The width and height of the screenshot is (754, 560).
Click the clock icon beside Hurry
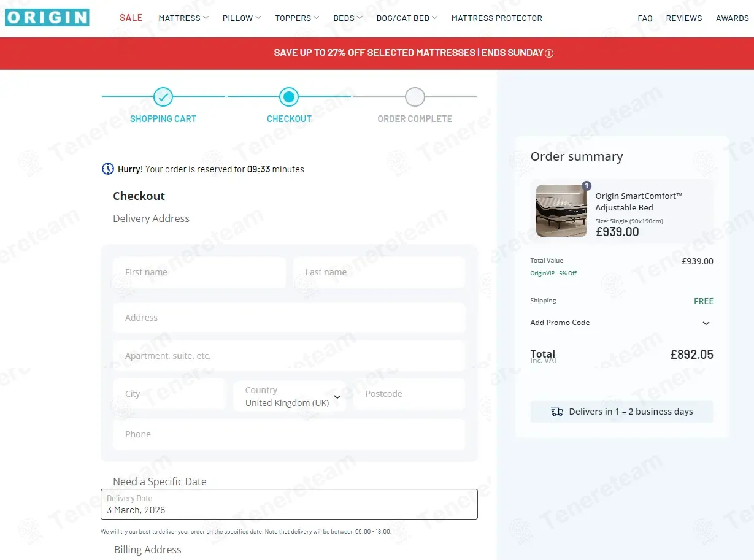[x=108, y=169]
